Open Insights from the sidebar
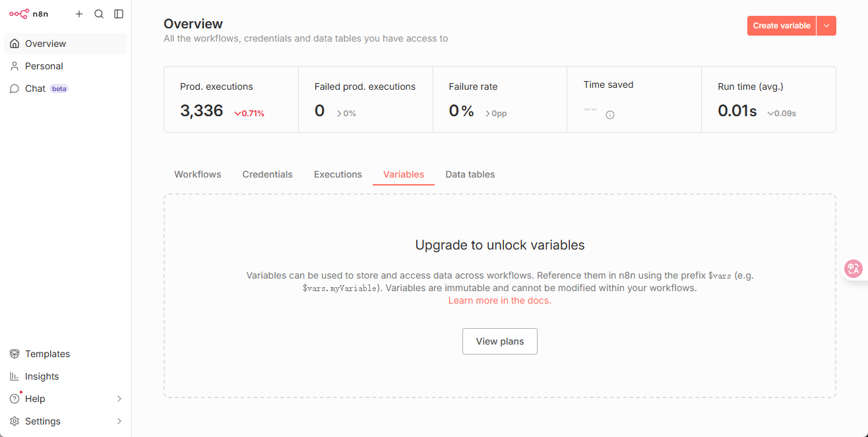This screenshot has height=437, width=868. [x=42, y=376]
